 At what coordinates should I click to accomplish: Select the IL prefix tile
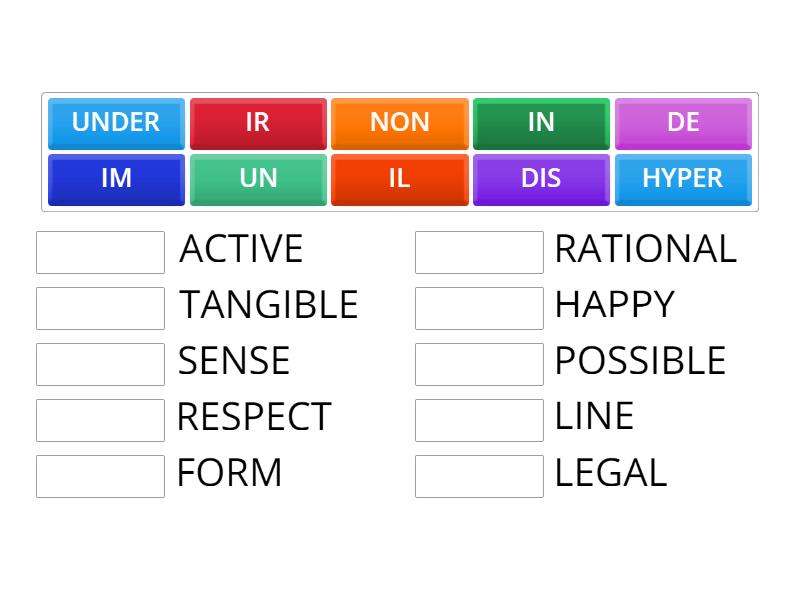[400, 179]
